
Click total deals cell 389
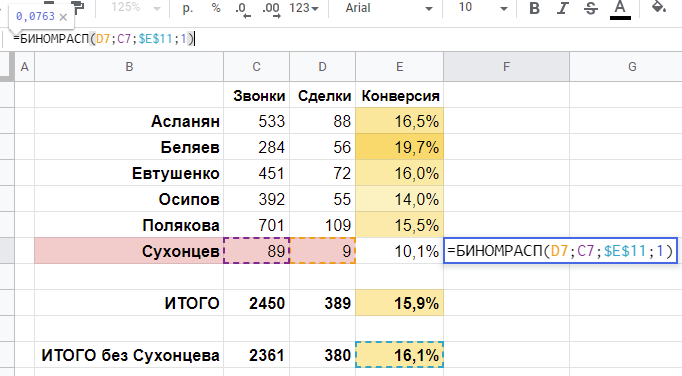(x=322, y=303)
